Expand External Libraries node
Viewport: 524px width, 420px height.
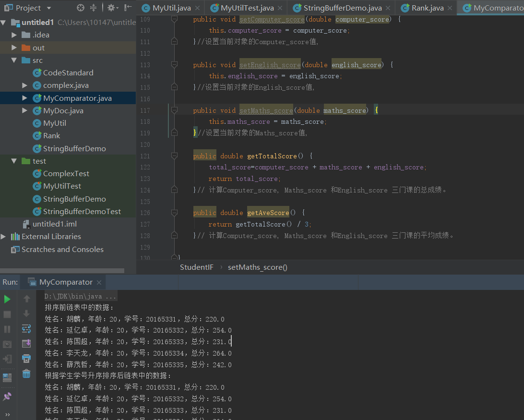3,237
